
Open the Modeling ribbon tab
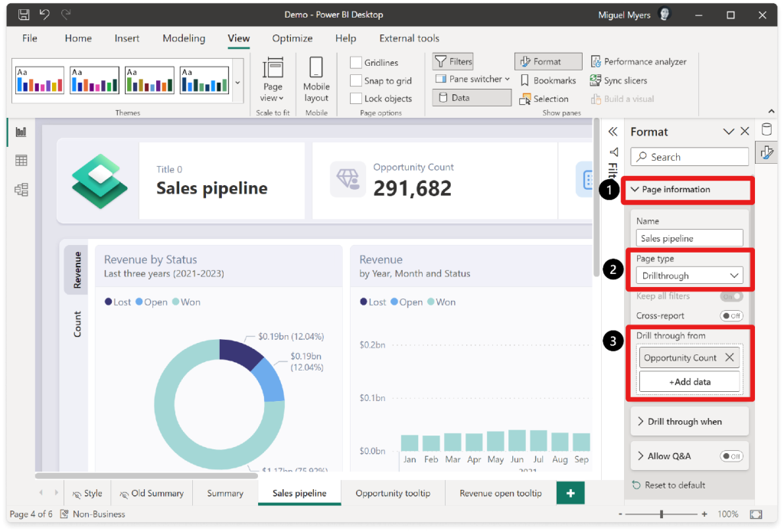tap(184, 38)
